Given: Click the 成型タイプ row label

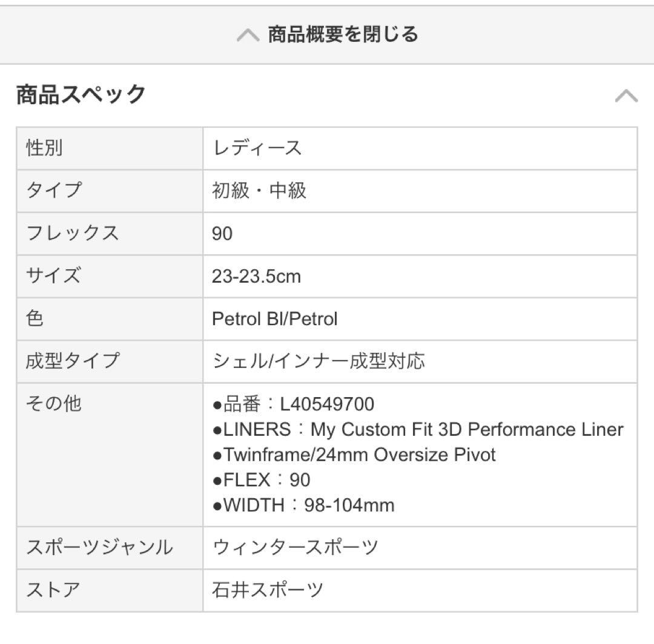Looking at the screenshot, I should 73,361.
